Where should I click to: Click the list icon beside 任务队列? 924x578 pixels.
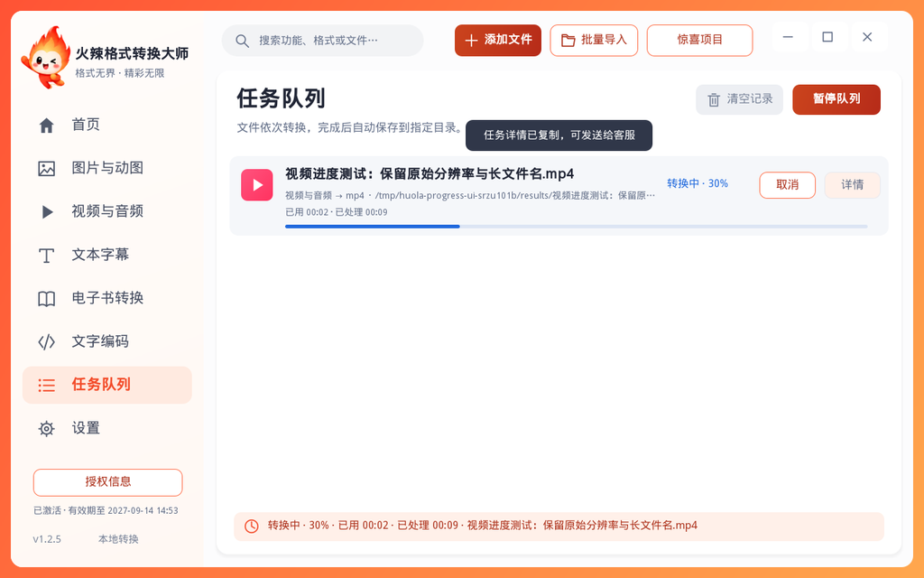click(47, 385)
